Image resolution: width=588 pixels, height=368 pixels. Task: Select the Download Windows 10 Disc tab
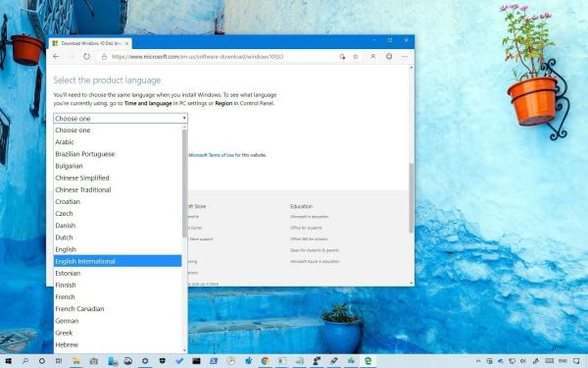tap(90, 43)
